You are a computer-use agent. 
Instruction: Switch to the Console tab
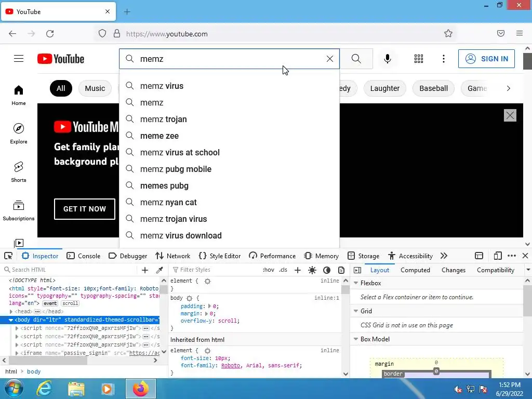tap(84, 256)
